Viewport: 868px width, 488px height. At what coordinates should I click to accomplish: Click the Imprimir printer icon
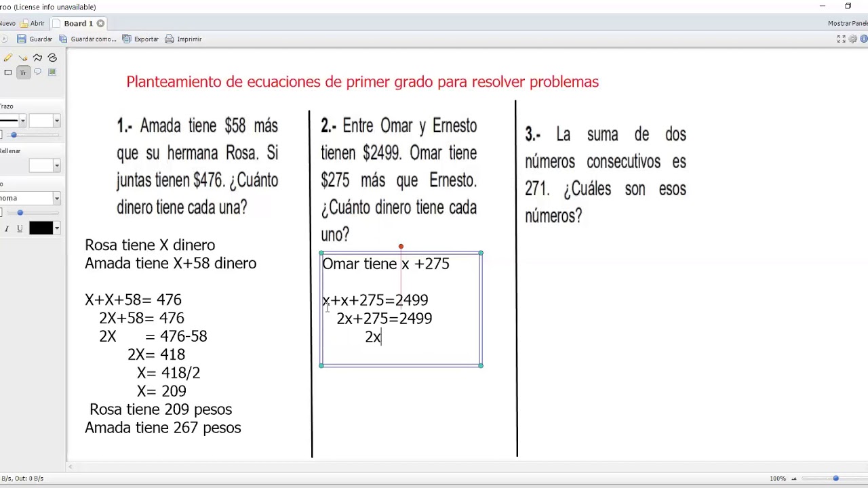pos(170,39)
